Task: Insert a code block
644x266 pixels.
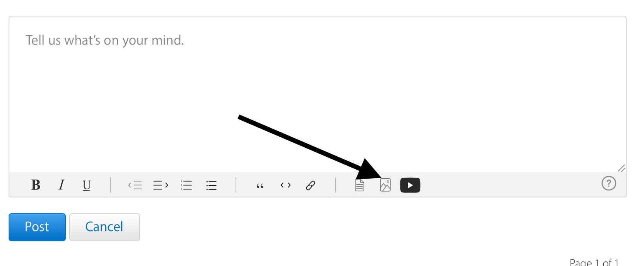Action: click(286, 185)
